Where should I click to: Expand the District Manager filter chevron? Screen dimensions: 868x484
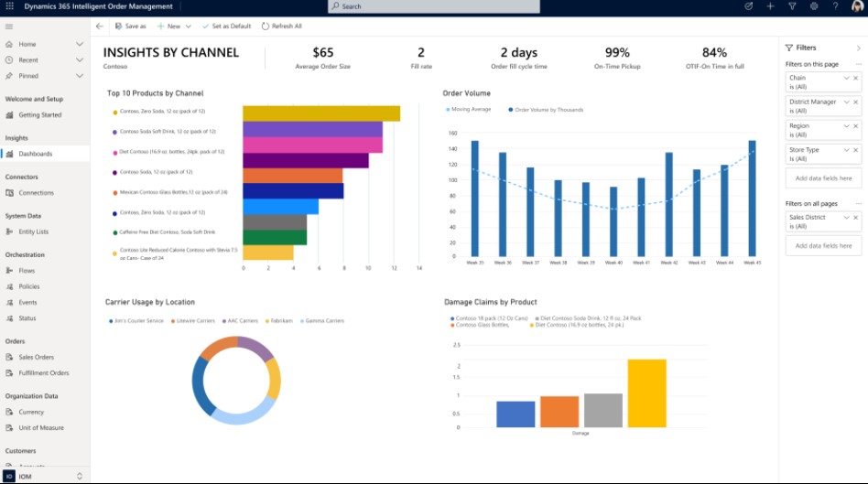tap(847, 102)
